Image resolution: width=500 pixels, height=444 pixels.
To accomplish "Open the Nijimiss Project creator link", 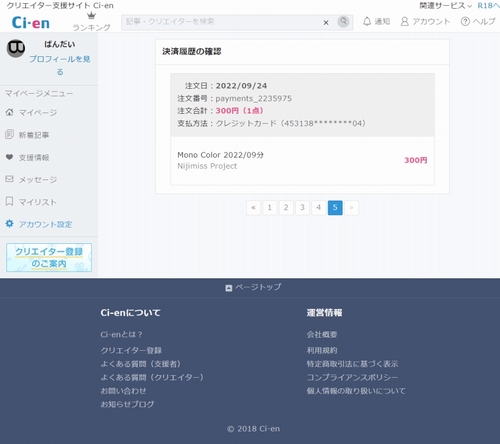I will (207, 166).
